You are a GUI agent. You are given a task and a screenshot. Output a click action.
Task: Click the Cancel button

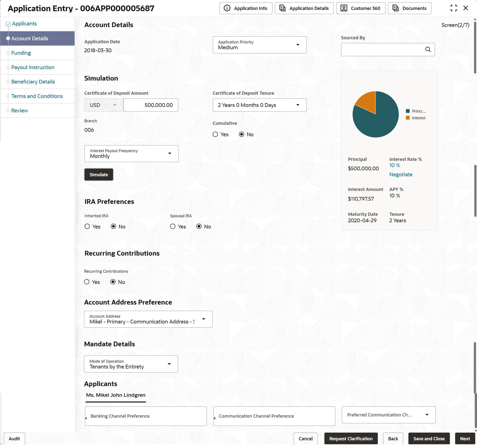click(x=305, y=439)
